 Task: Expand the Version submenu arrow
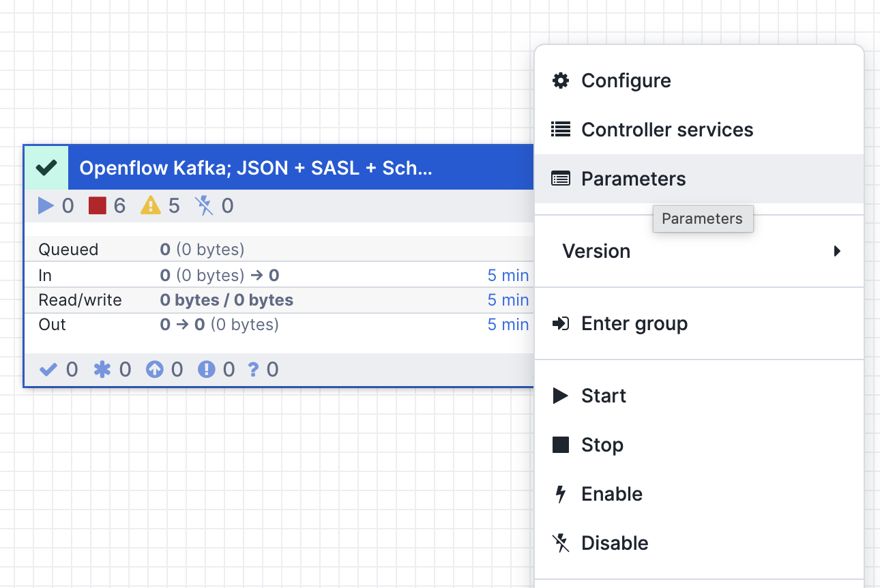pos(838,251)
